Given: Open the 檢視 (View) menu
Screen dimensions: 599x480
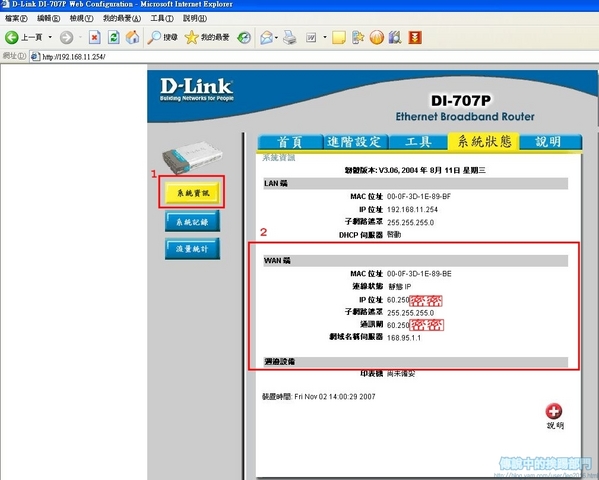Looking at the screenshot, I should click(81, 18).
